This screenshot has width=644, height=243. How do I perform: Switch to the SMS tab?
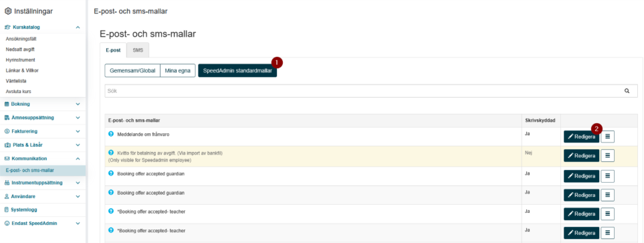click(138, 50)
